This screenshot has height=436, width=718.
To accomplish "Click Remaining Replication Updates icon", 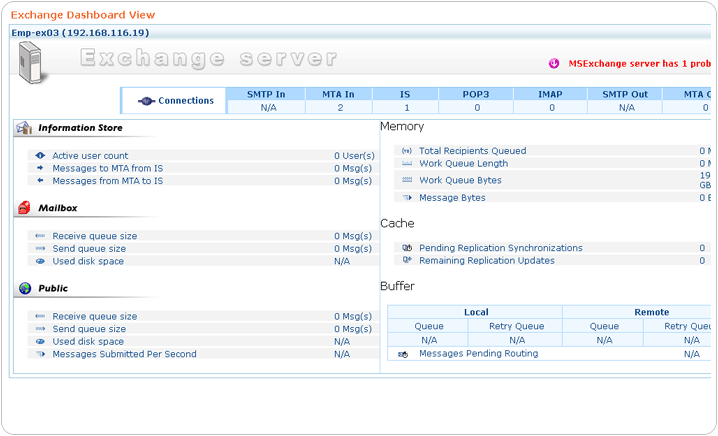I will click(407, 260).
